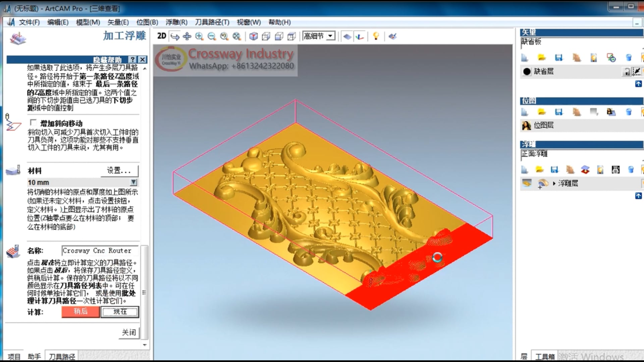Toggle the light bulb lighting icon
Image resolution: width=644 pixels, height=362 pixels.
pyautogui.click(x=376, y=36)
